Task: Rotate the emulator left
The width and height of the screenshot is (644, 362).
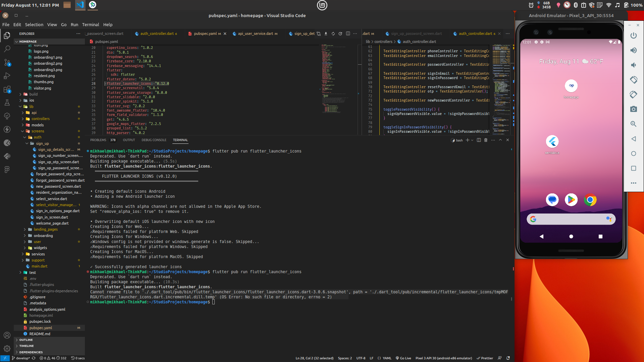Action: (633, 80)
